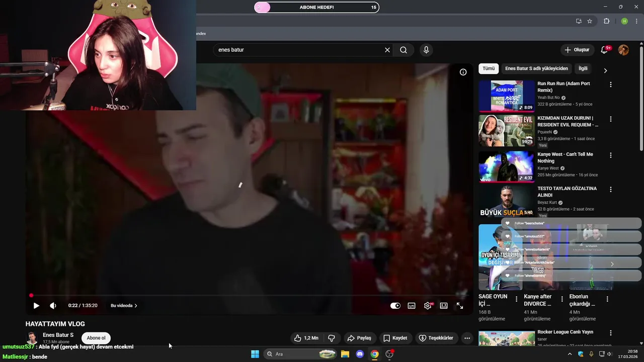Open File Explorer from taskbar
The height and width of the screenshot is (362, 644).
point(345,354)
